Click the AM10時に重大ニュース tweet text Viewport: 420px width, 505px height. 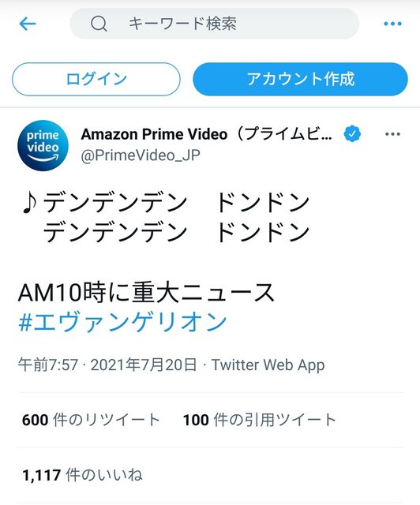tap(146, 293)
